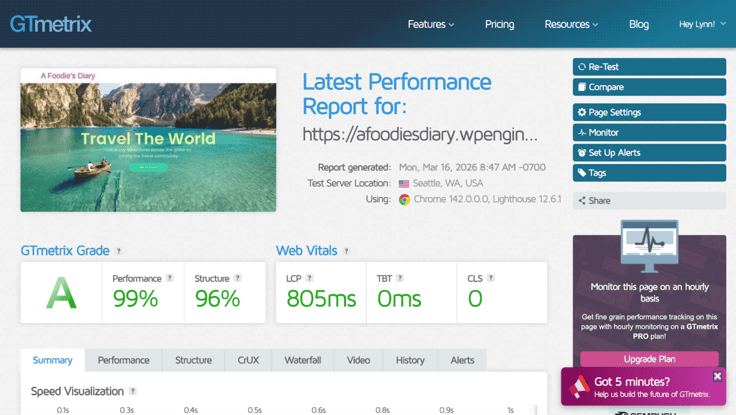Open the Waterfall tab
736x415 pixels.
point(303,360)
